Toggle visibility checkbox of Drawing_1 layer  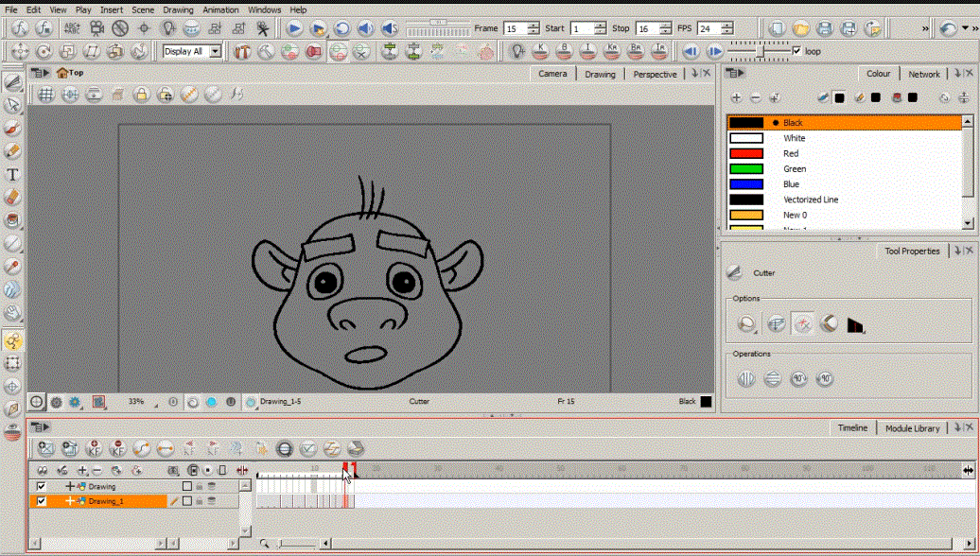tap(41, 501)
